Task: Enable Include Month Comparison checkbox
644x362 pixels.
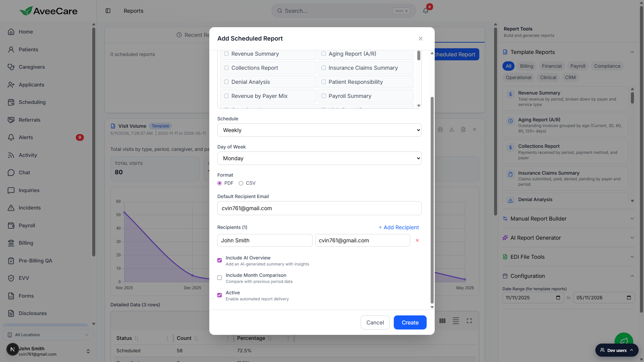Action: 220,278
